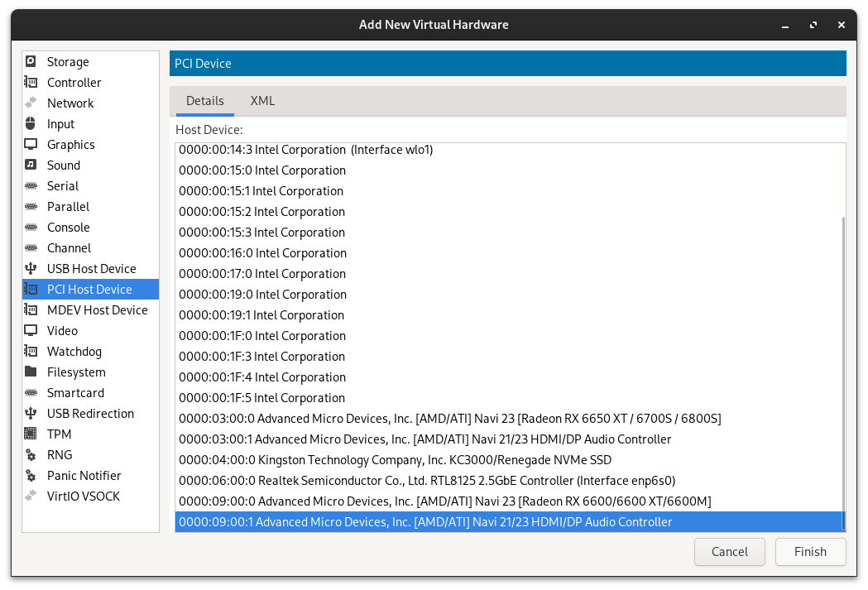Click the VirtIO VSOCK arrows icon
The width and height of the screenshot is (868, 590).
pyautogui.click(x=31, y=496)
